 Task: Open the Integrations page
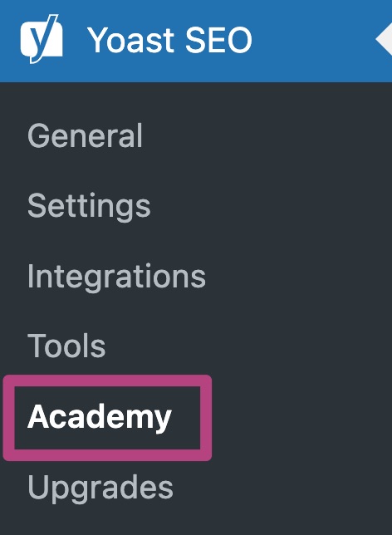pyautogui.click(x=116, y=277)
